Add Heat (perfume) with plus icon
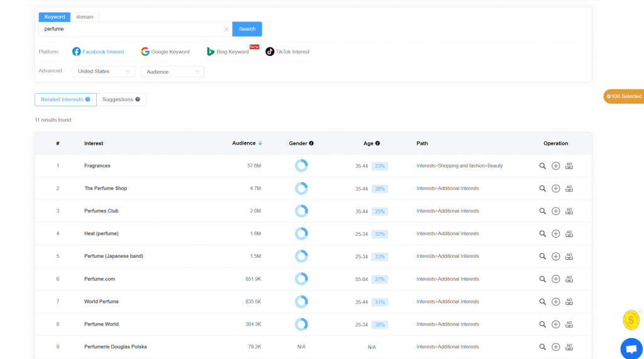The width and height of the screenshot is (644, 359). click(556, 234)
